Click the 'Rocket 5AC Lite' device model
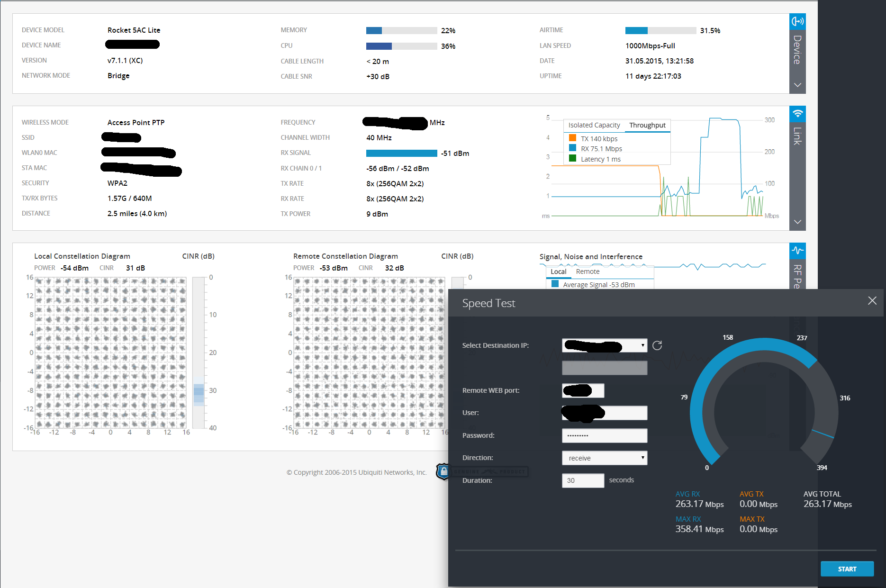Screen dimensions: 886x588 pos(134,30)
